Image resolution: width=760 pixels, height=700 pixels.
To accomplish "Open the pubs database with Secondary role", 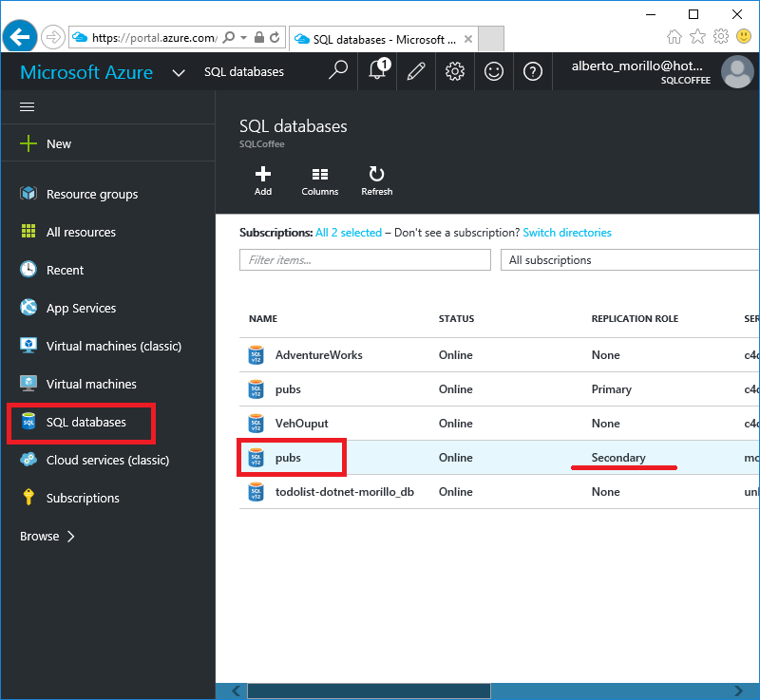I will tap(500, 458).
